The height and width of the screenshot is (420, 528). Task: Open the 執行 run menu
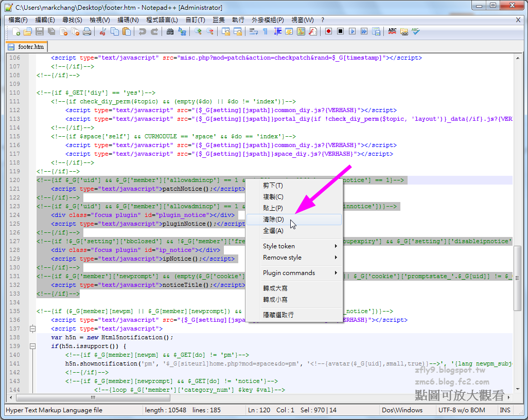pos(238,20)
